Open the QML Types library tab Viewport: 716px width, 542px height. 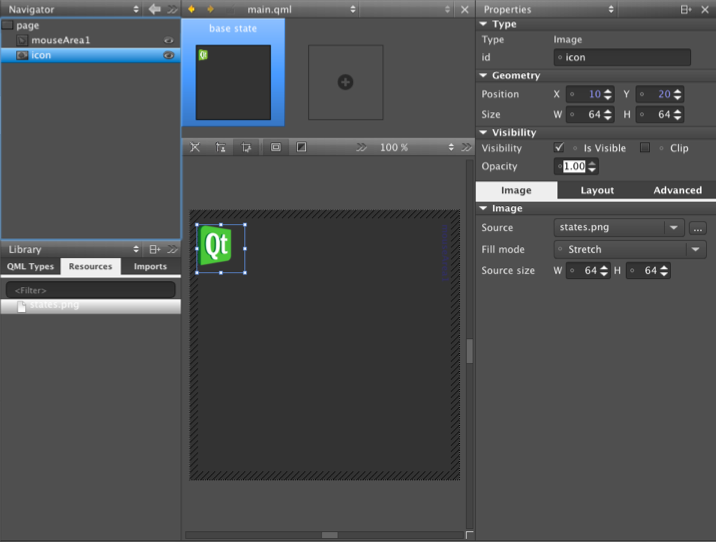click(30, 266)
